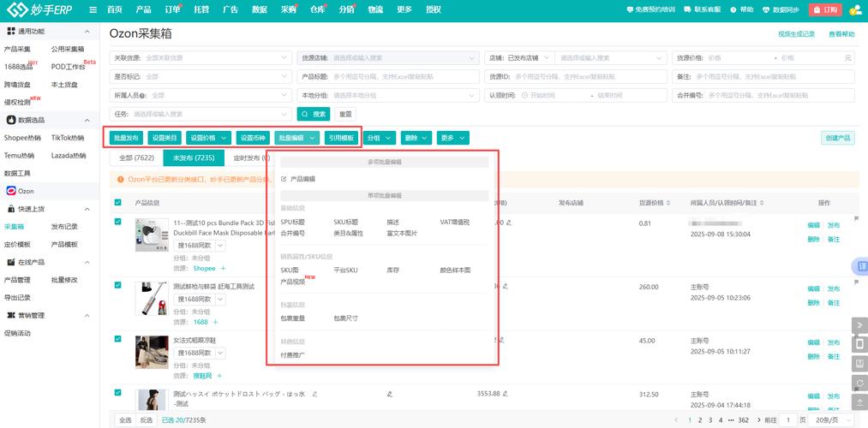Open 帮助 help in the top bar
The width and height of the screenshot is (868, 428).
tap(742, 10)
